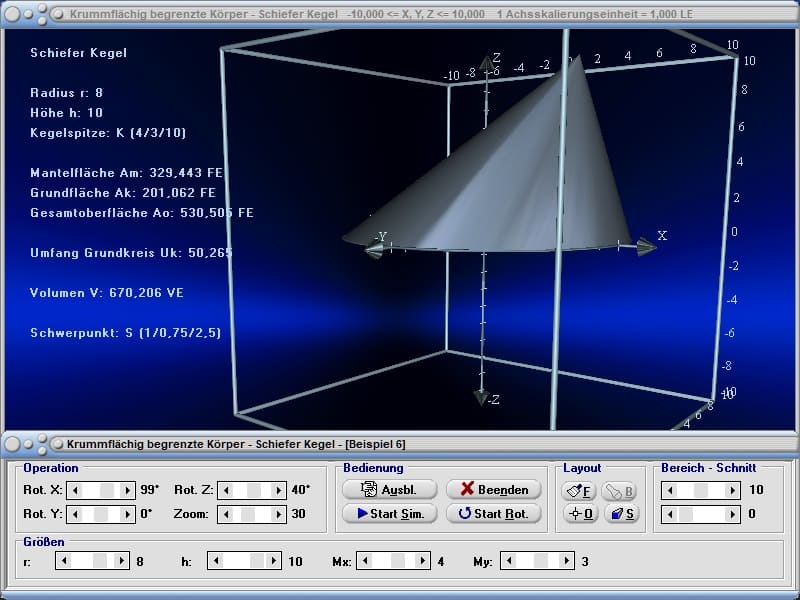This screenshot has width=800, height=600.
Task: Click the Rot. Z value '40°'
Action: click(301, 490)
